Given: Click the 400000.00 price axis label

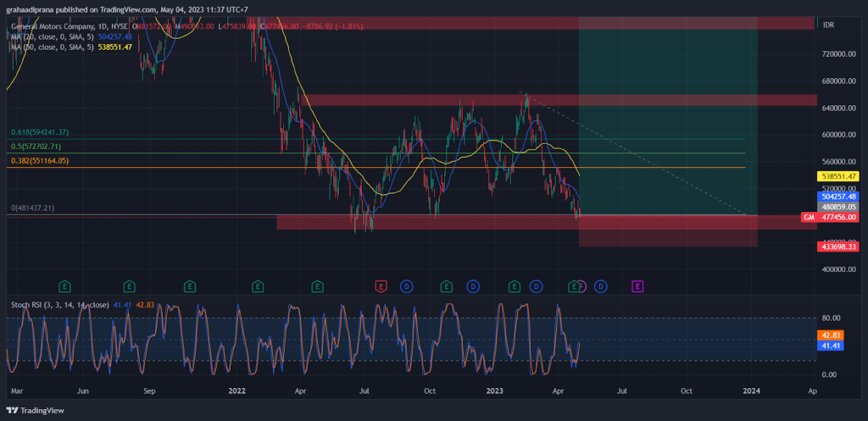Looking at the screenshot, I should (x=840, y=269).
